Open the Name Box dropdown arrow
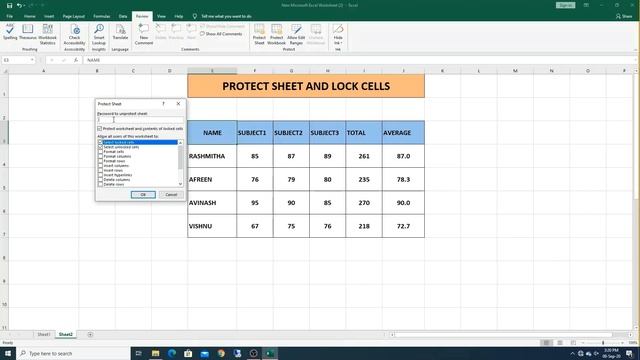 coord(32,60)
